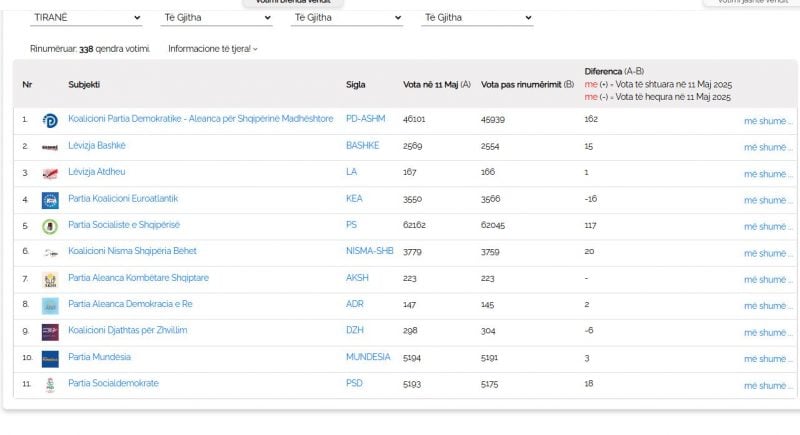Open the second Të Gjitha dropdown
The width and height of the screenshot is (800, 435).
[216, 18]
